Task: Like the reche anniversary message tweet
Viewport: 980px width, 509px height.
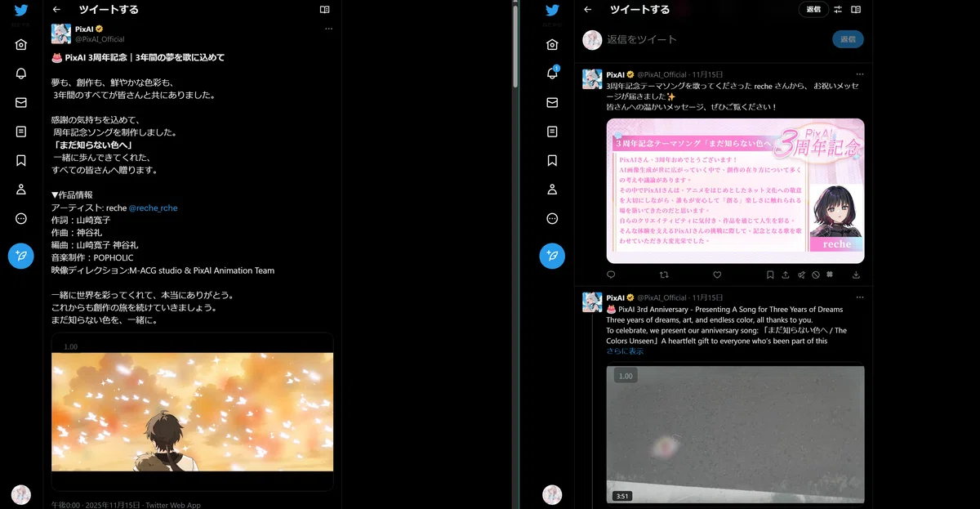Action: click(717, 275)
